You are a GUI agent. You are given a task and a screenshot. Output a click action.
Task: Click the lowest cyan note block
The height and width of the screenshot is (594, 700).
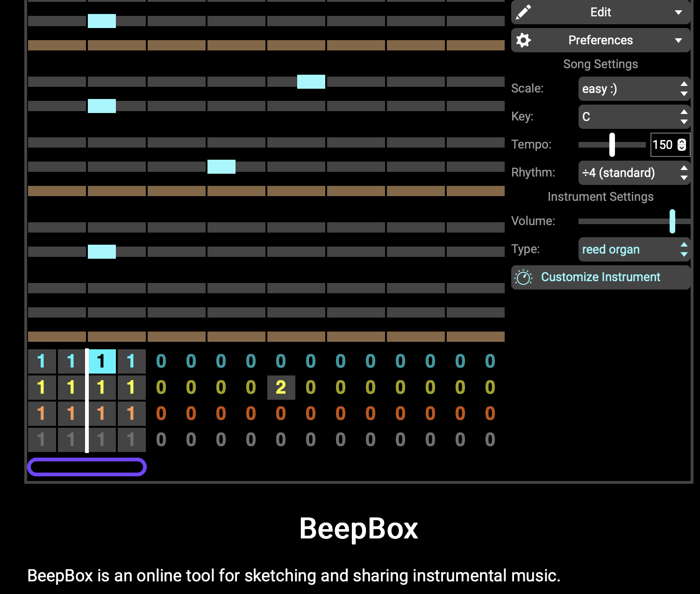pyautogui.click(x=102, y=252)
